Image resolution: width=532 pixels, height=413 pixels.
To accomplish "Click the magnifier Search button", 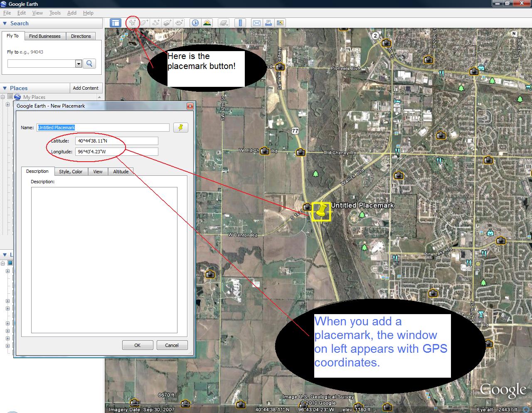I will pyautogui.click(x=89, y=63).
